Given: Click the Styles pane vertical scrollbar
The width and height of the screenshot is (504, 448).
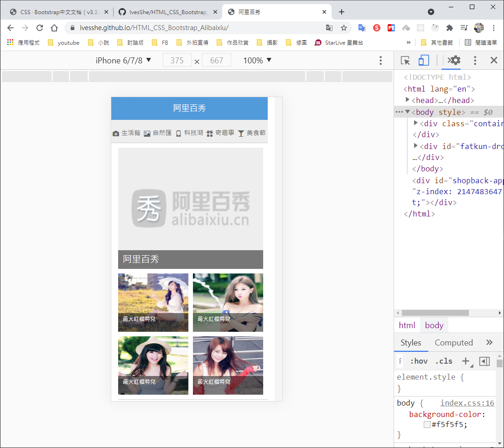Looking at the screenshot, I should pos(499,363).
